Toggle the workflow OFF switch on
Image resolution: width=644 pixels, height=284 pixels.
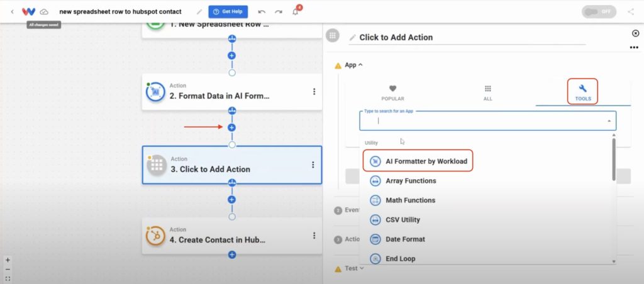click(599, 11)
